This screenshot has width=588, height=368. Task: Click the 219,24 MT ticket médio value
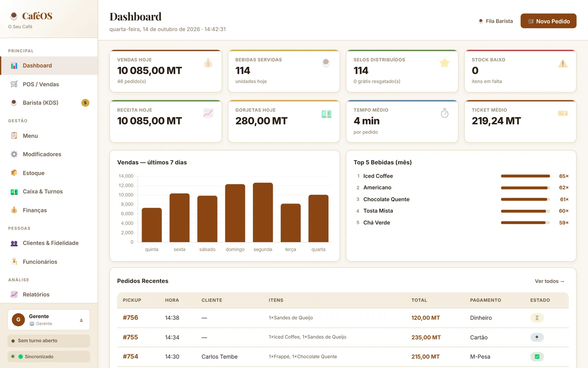(x=496, y=121)
